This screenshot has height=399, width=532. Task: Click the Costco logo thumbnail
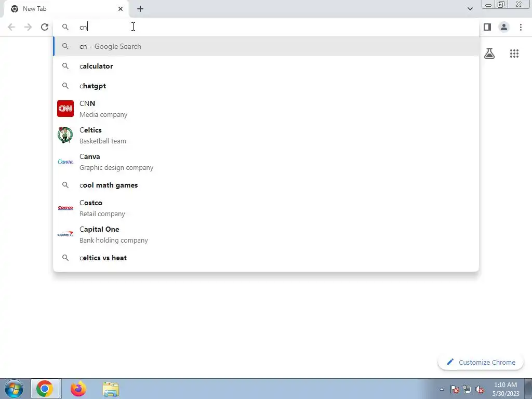[x=65, y=208]
